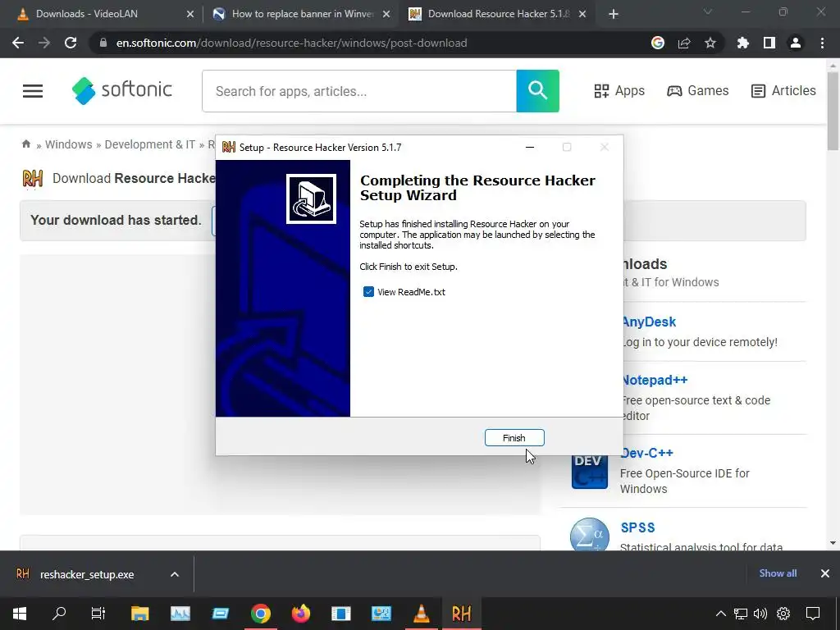This screenshot has height=630, width=840.
Task: Open Firefox from the taskbar
Action: [300, 614]
